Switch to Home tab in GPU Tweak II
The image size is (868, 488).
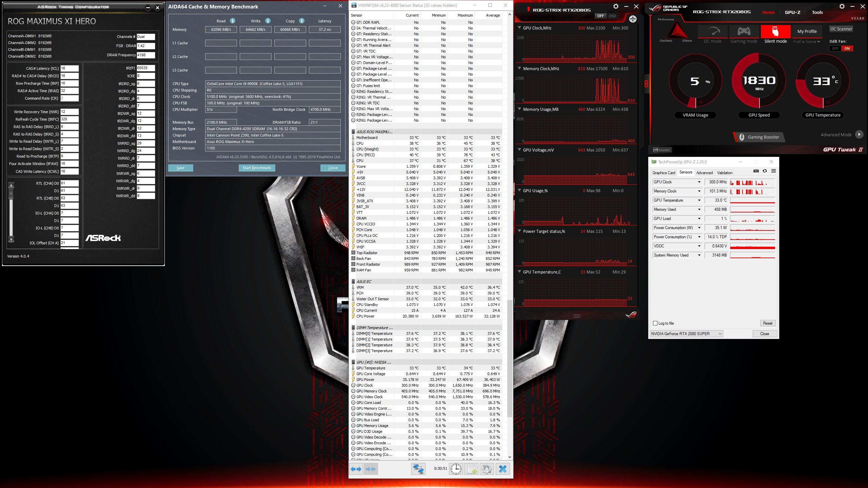[x=768, y=12]
